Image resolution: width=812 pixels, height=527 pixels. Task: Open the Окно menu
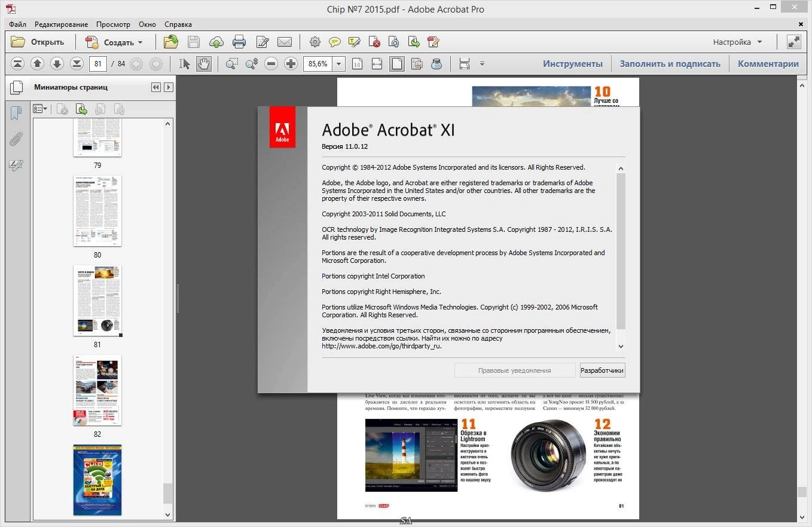point(147,24)
